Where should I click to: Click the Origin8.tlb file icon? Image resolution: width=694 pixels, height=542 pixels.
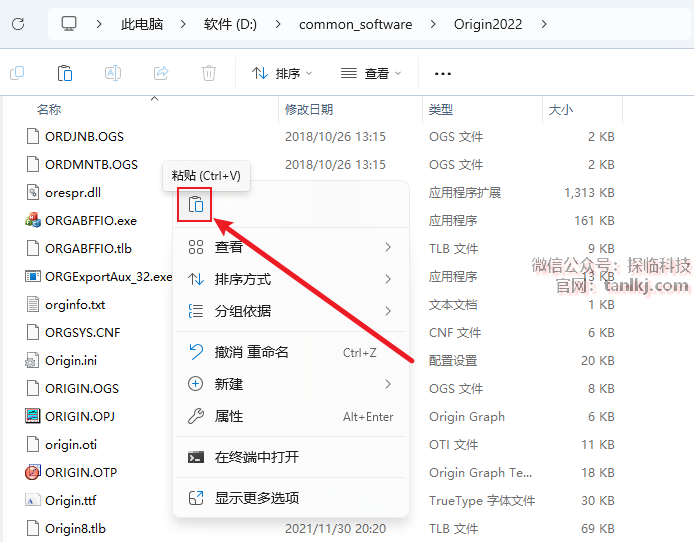33,528
